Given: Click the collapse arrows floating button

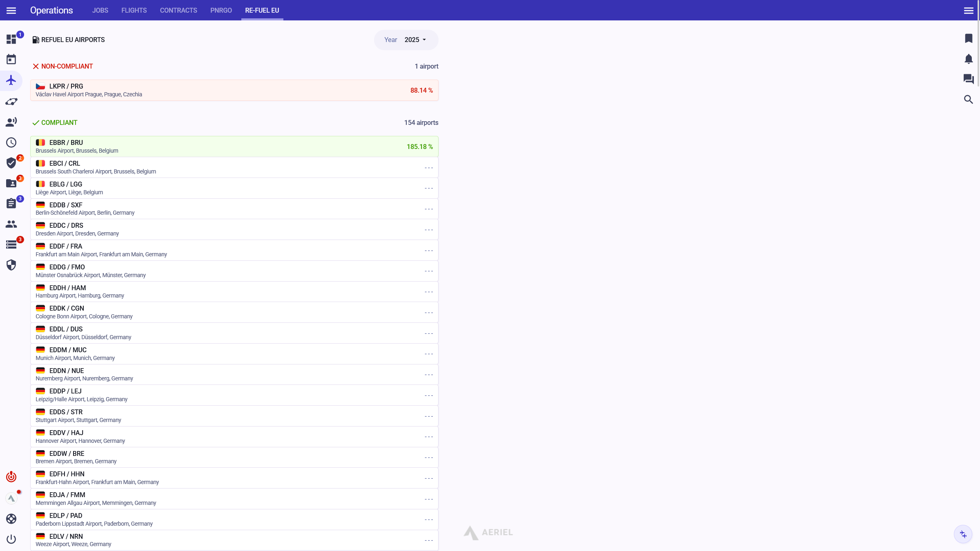Looking at the screenshot, I should click(963, 534).
